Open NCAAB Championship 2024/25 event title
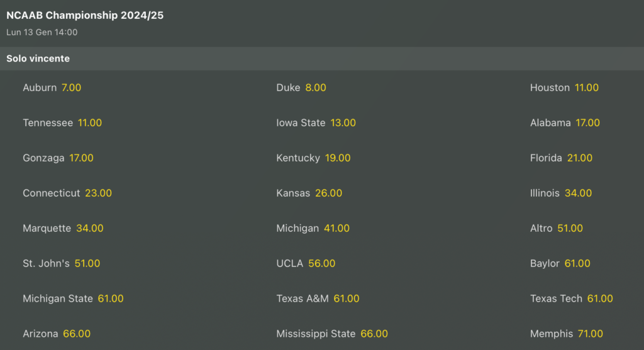This screenshot has width=644, height=350. point(85,16)
